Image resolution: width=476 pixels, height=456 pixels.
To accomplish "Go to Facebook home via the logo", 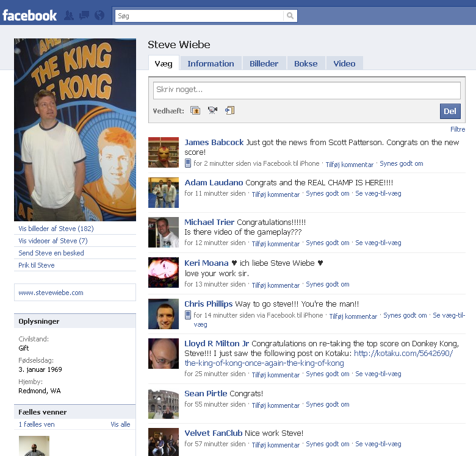I will coord(29,15).
